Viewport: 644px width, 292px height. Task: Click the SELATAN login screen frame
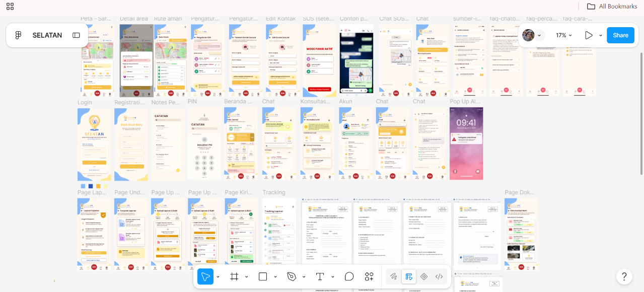[x=94, y=144]
